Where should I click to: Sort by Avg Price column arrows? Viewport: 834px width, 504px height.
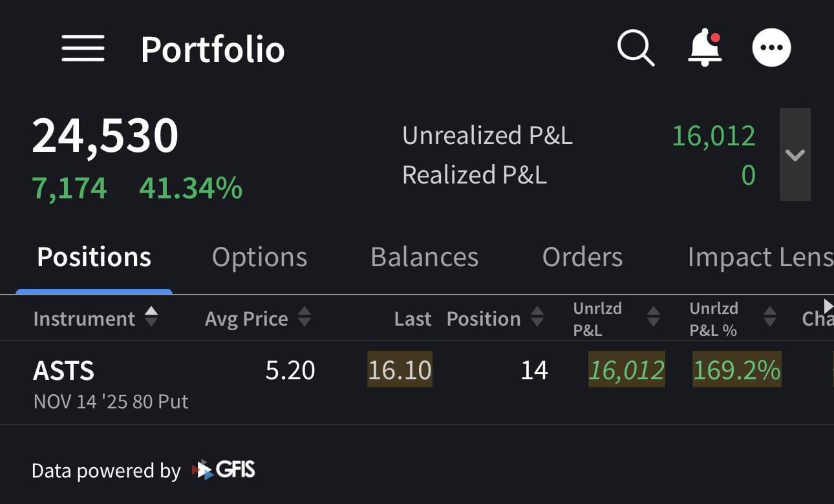[304, 317]
